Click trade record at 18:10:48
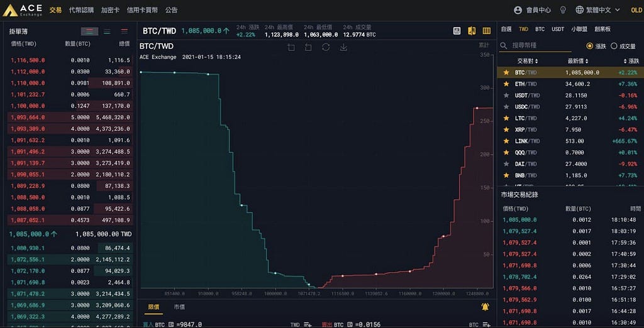 point(570,220)
